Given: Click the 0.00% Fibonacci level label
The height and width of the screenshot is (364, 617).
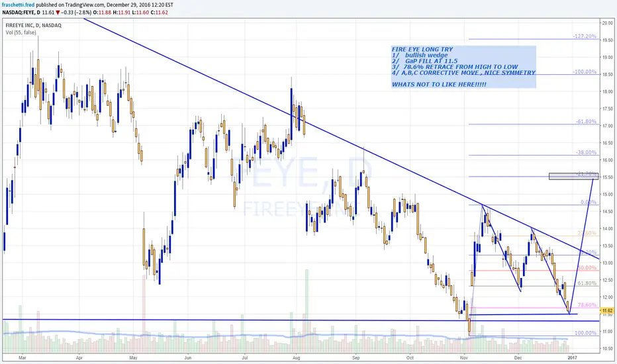Looking at the screenshot, I should click(x=589, y=203).
